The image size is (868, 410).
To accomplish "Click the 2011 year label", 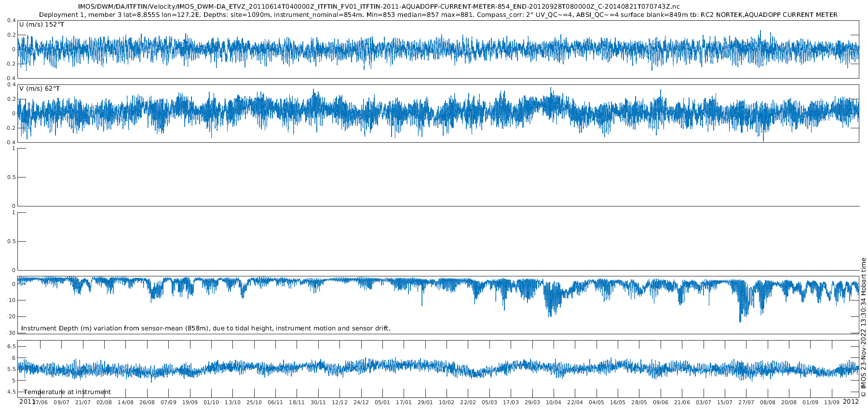I will 27,401.
